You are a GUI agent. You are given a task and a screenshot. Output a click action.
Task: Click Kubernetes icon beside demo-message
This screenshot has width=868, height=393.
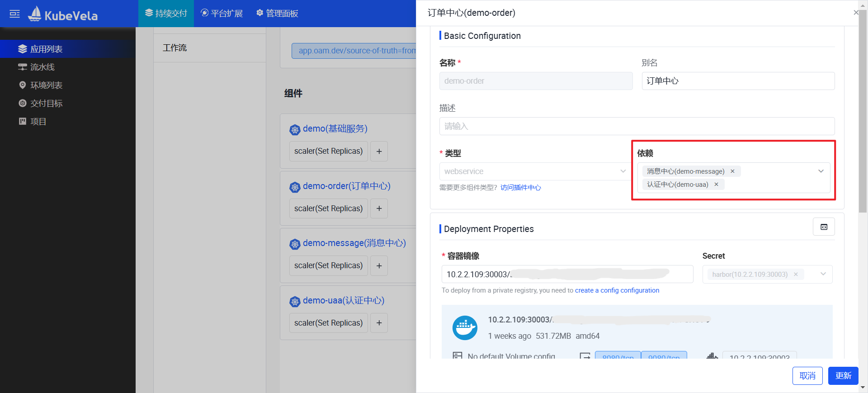tap(295, 244)
